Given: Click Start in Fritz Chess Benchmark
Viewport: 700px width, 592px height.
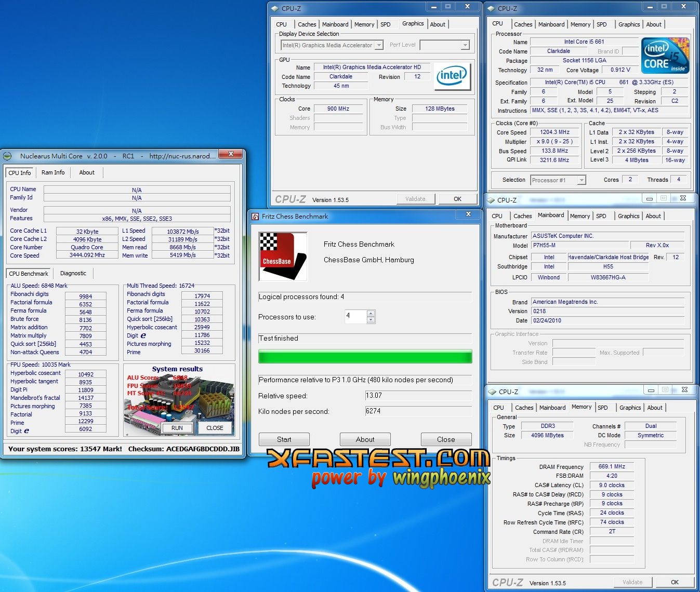Looking at the screenshot, I should pos(284,439).
